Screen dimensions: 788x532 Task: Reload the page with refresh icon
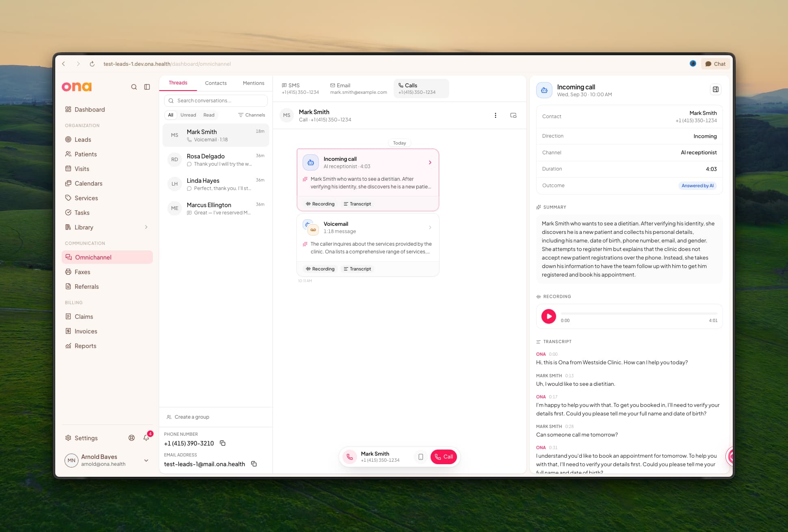point(92,64)
